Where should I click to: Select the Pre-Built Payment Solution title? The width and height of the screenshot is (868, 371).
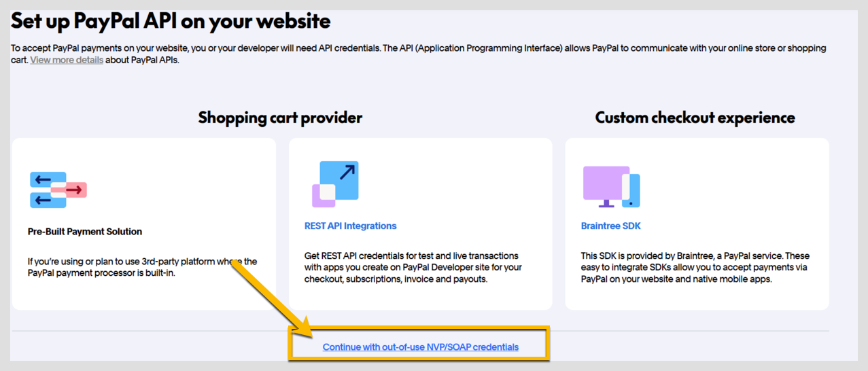(85, 232)
